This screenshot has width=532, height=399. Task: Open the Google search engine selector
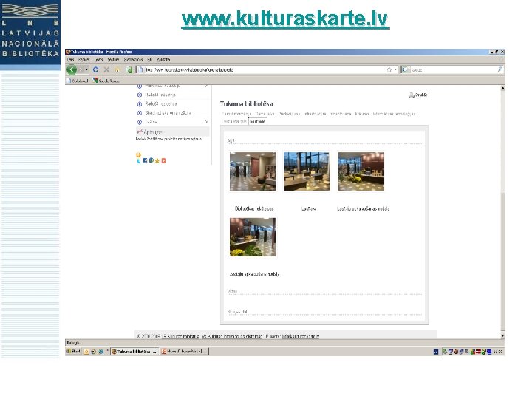[406, 70]
